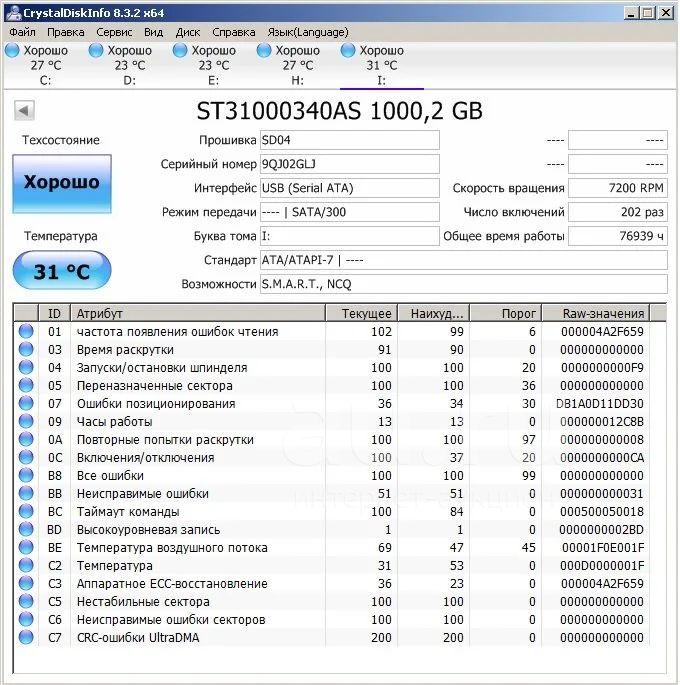Click the ID column header

click(x=55, y=313)
